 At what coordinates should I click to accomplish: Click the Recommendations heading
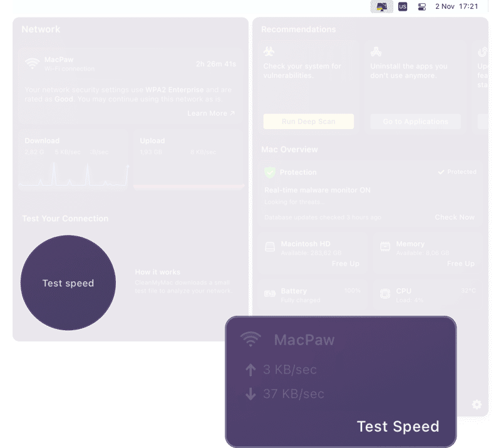299,29
